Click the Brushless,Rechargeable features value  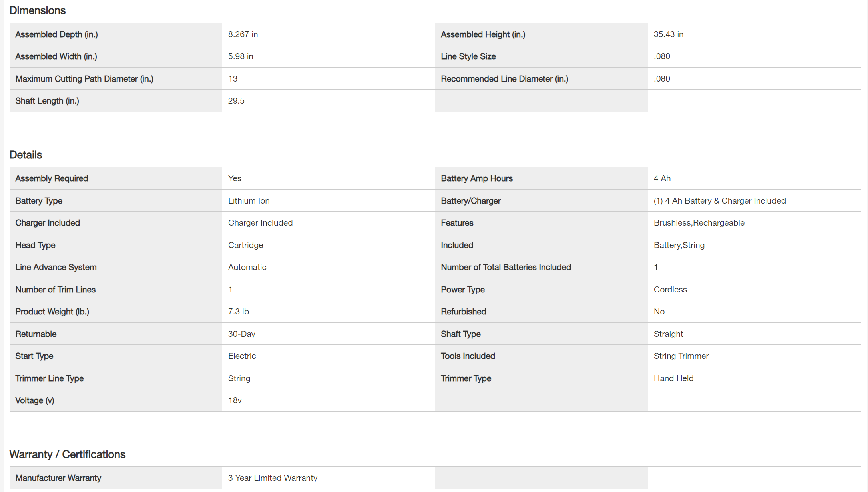tap(699, 223)
